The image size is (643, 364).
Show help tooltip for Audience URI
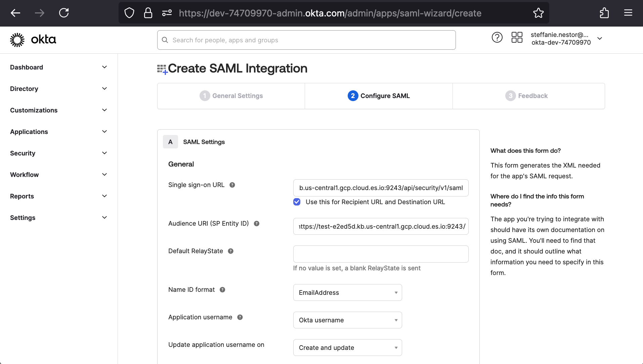tap(257, 224)
